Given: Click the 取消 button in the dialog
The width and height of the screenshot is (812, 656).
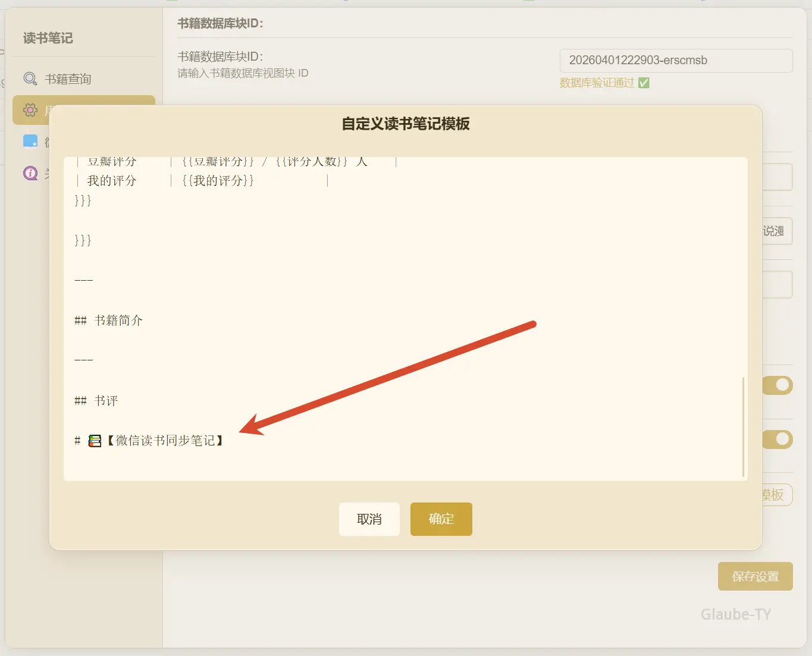Looking at the screenshot, I should click(x=369, y=519).
